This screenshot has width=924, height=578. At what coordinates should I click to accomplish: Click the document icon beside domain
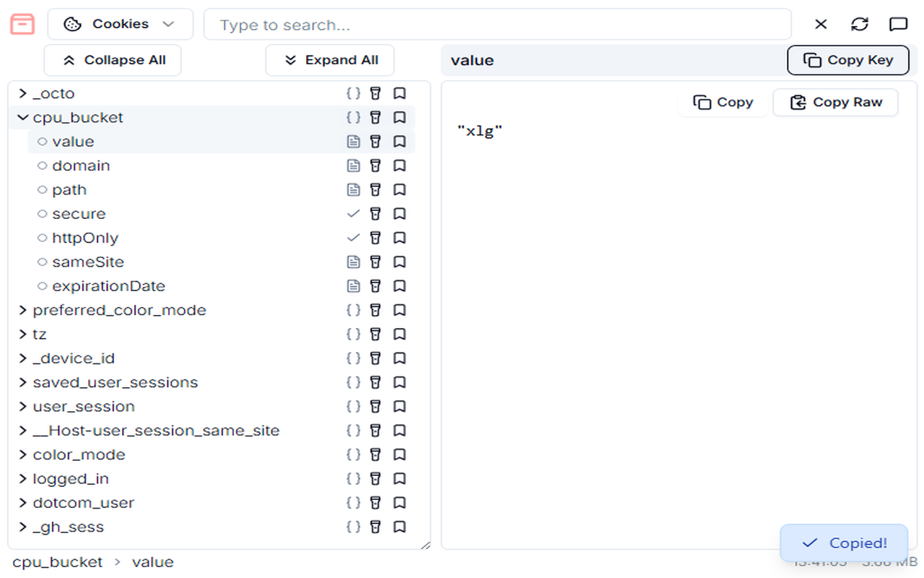coord(353,165)
